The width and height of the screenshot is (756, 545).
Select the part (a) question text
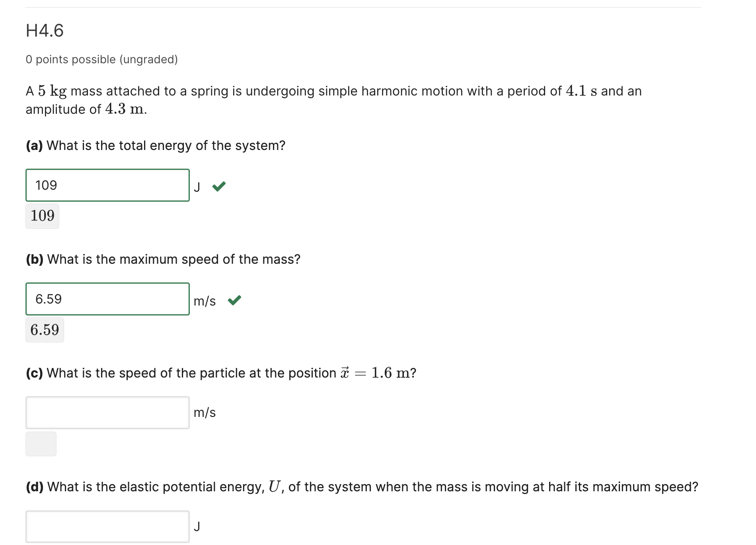click(x=155, y=146)
